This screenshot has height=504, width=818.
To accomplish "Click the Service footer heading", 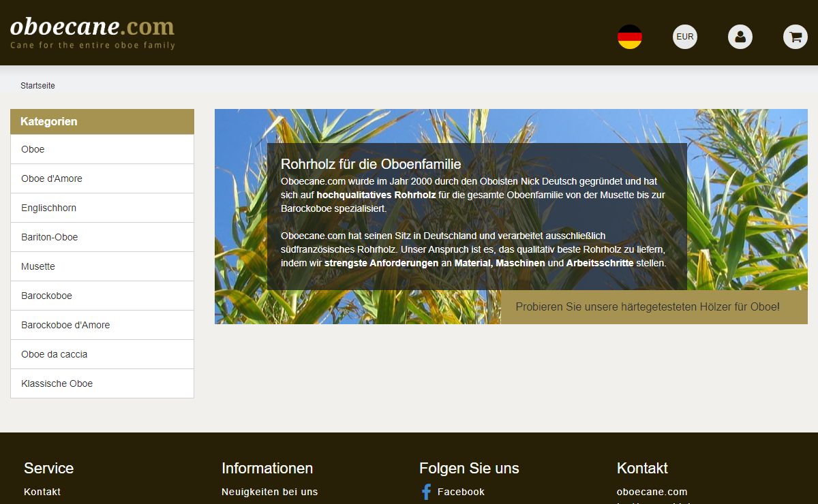I will 48,469.
